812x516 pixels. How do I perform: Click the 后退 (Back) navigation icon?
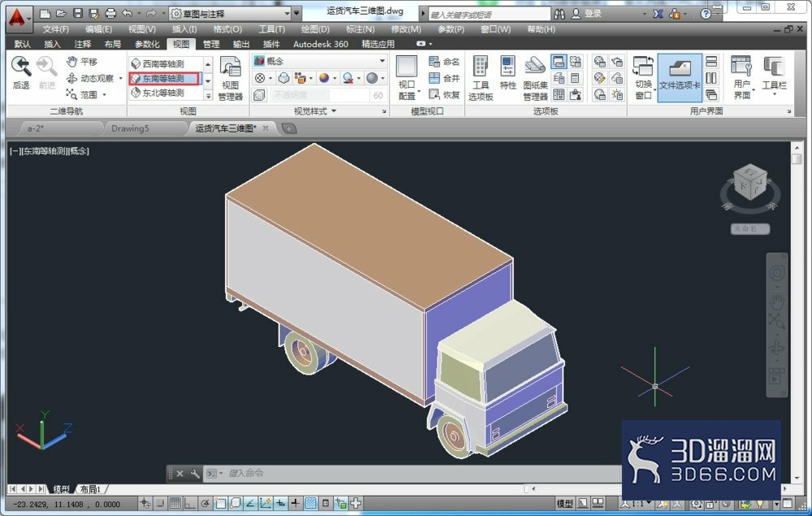click(21, 72)
